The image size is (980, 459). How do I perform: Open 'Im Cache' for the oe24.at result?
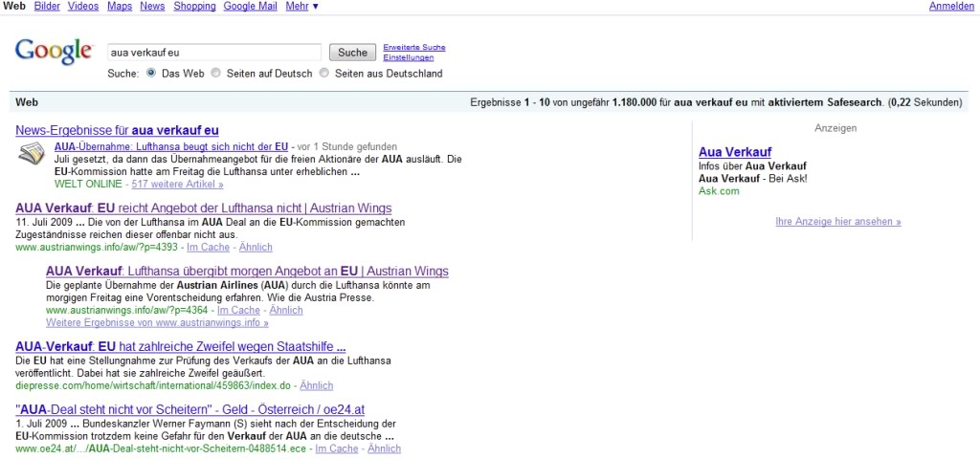coord(337,449)
